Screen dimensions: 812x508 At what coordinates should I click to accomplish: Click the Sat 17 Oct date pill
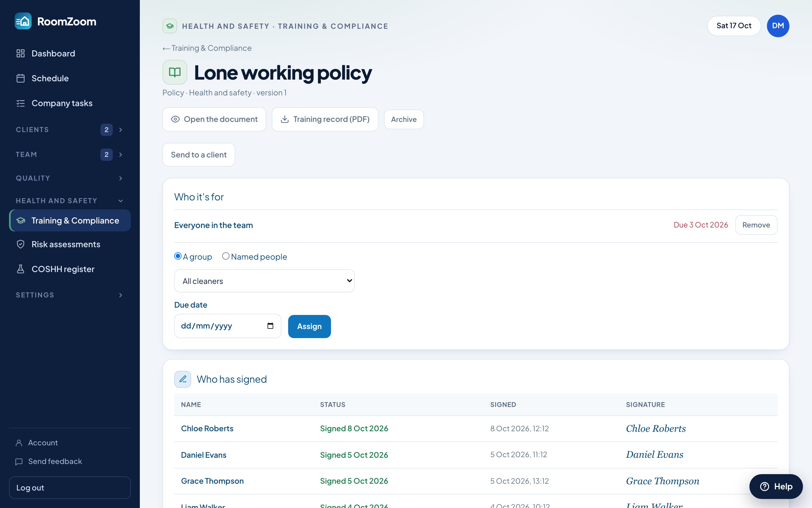pyautogui.click(x=734, y=26)
